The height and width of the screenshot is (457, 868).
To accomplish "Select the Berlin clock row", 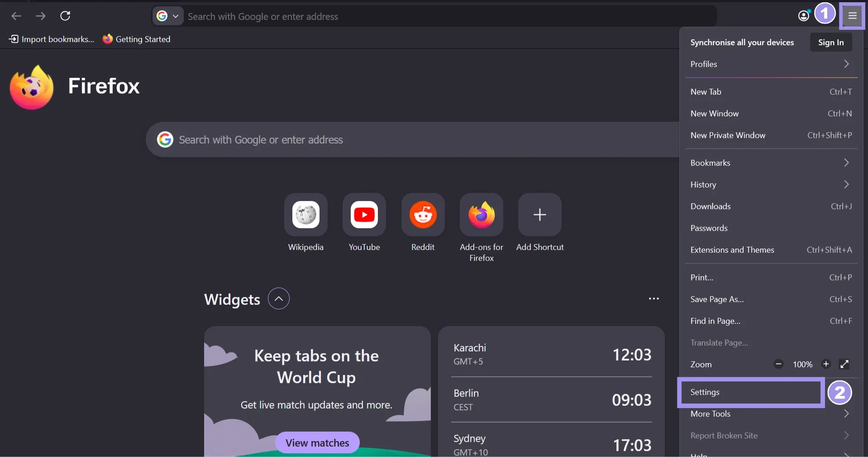I will tap(552, 399).
